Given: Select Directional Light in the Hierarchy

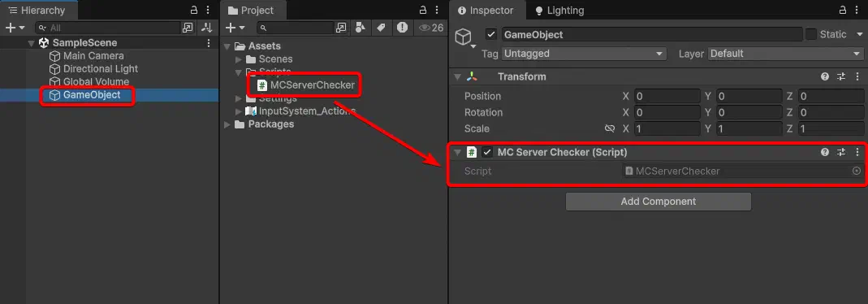Looking at the screenshot, I should click(101, 68).
